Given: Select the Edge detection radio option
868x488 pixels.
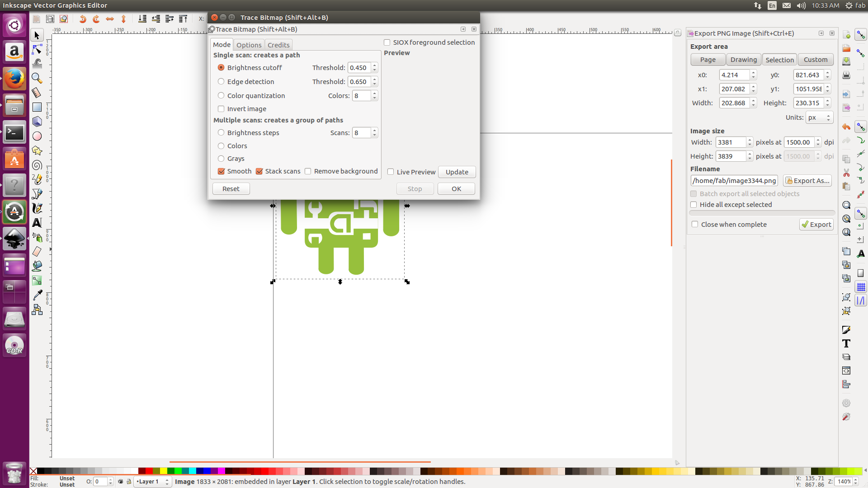Looking at the screenshot, I should tap(221, 81).
